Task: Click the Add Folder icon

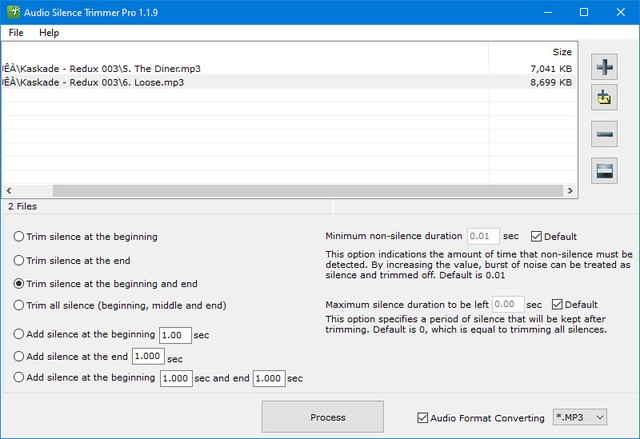Action: pos(604,99)
